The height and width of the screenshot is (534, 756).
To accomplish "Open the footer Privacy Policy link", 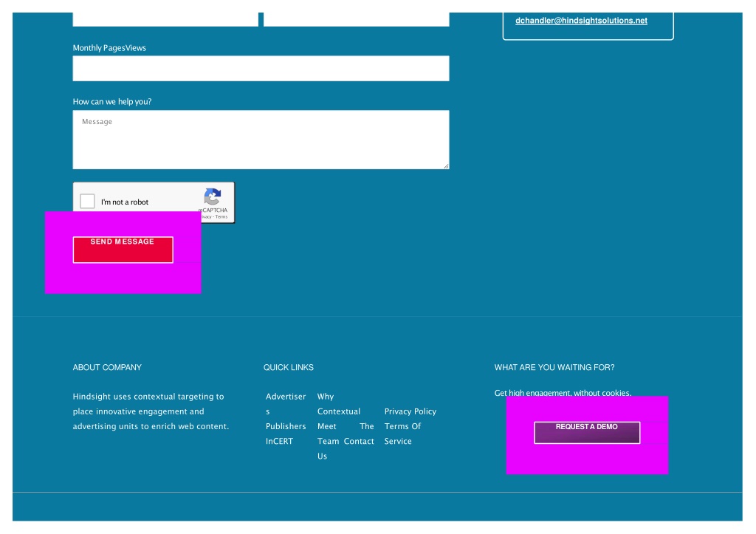I will (410, 411).
